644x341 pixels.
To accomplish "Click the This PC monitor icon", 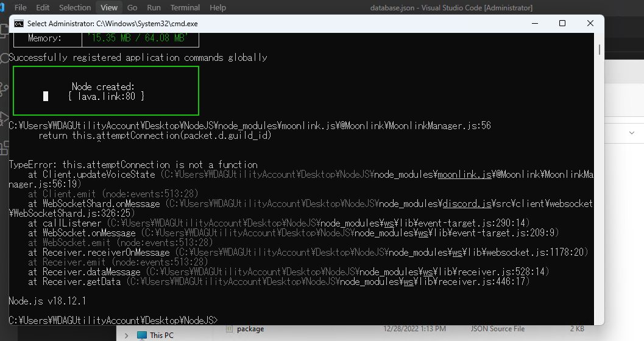I will 142,336.
